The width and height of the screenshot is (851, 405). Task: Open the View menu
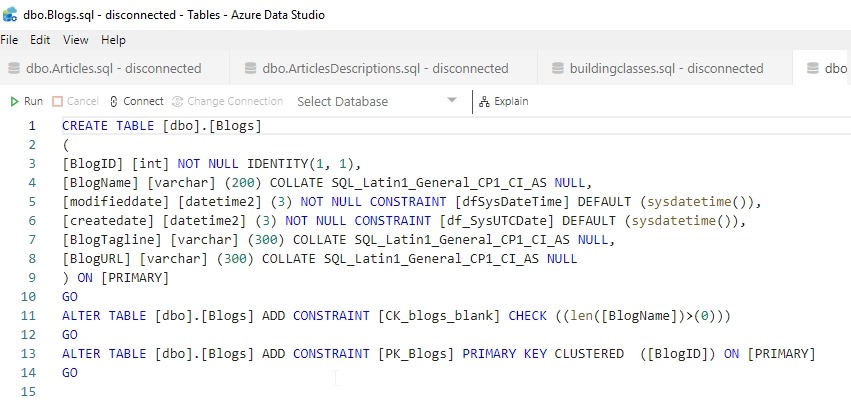76,40
